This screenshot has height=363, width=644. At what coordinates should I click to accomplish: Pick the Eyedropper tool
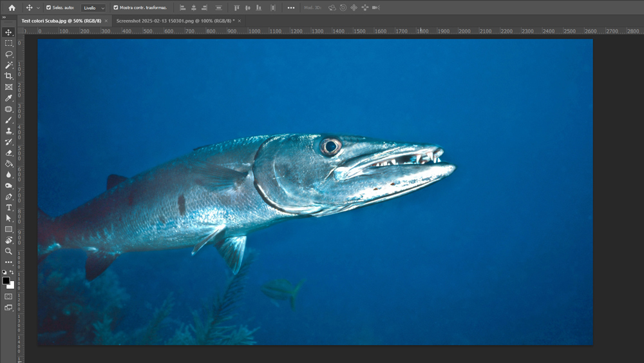tap(9, 98)
